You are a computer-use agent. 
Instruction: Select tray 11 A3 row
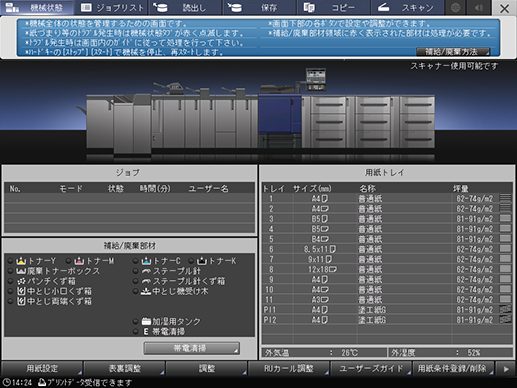tap(387, 299)
